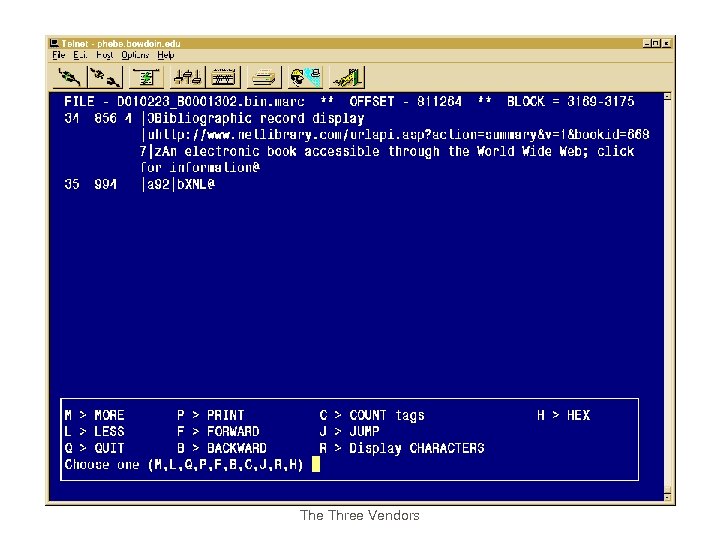This screenshot has width=720, height=540.
Task: Open the Edit menu
Action: point(80,56)
